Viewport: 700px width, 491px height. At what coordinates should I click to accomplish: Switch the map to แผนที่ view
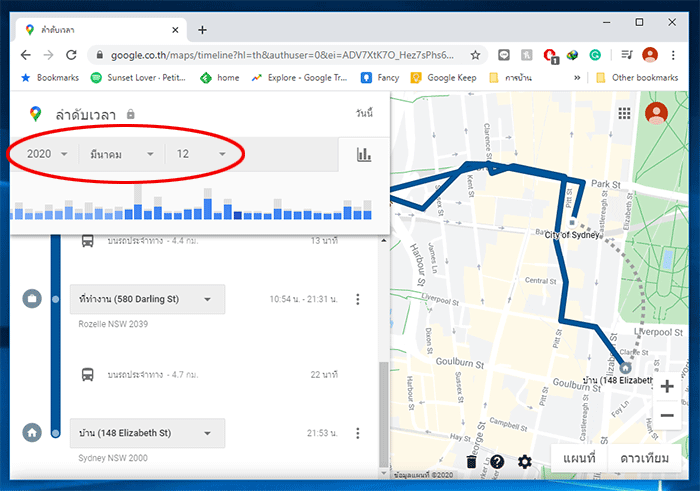click(579, 458)
